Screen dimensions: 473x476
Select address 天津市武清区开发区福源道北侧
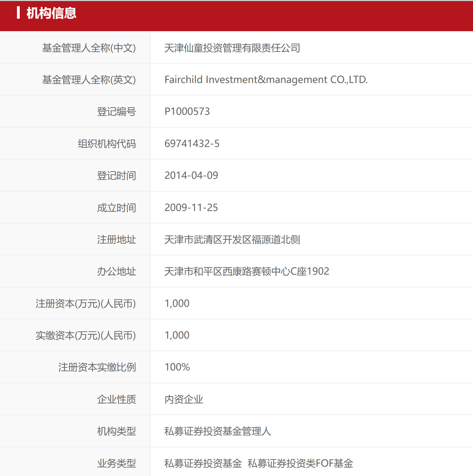(232, 239)
